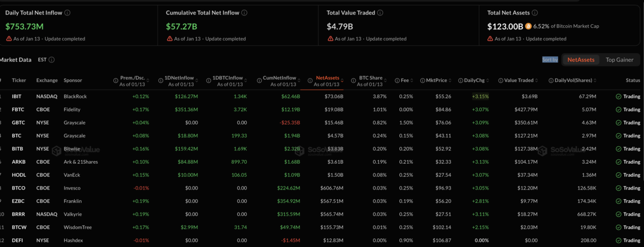Open the ARKB ticker
The image size is (644, 247).
pos(19,162)
